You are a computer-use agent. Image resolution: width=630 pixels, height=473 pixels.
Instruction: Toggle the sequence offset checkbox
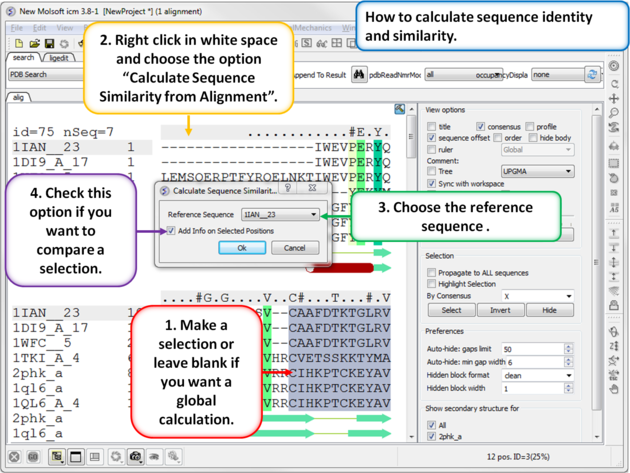(x=432, y=138)
